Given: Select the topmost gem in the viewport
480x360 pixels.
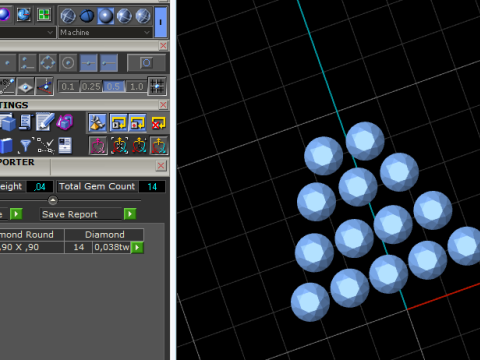Looking at the screenshot, I should [365, 141].
